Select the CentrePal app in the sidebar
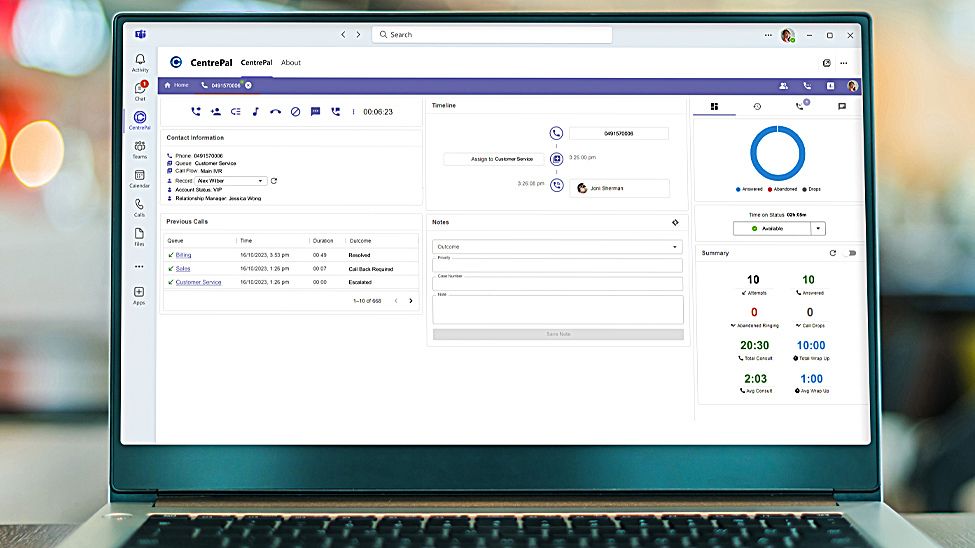975x548 pixels. (140, 120)
